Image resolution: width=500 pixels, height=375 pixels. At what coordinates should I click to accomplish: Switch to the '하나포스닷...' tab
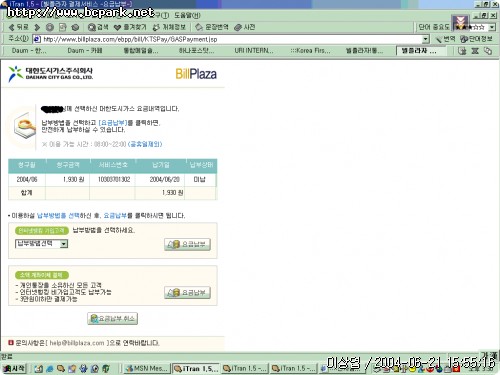[x=196, y=51]
